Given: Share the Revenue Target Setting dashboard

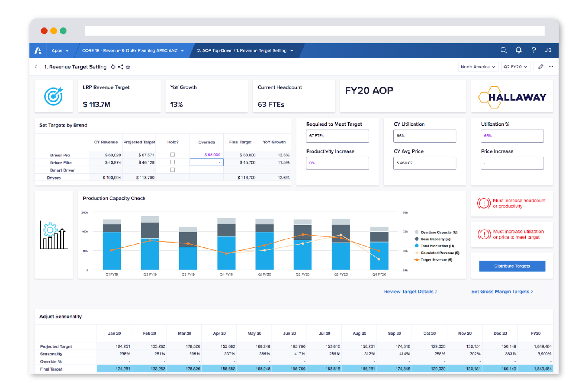Looking at the screenshot, I should click(121, 67).
